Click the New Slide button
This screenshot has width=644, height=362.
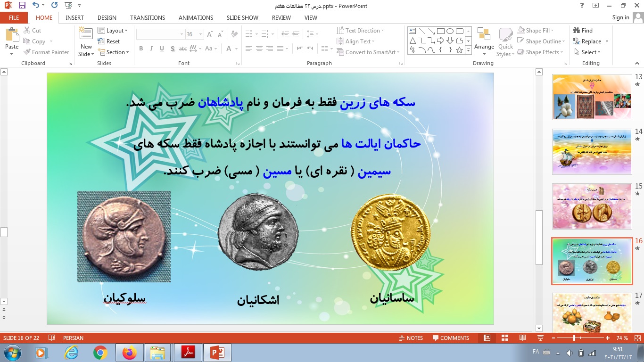[x=85, y=40]
